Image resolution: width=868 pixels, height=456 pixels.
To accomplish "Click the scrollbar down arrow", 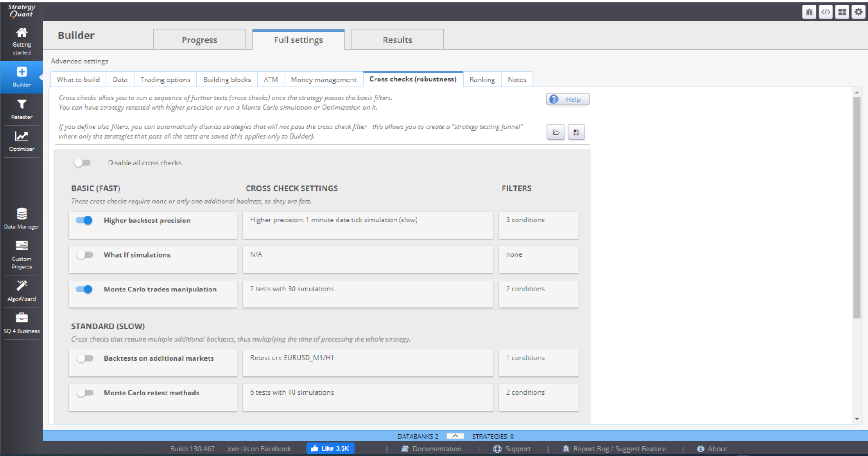I will tap(857, 419).
